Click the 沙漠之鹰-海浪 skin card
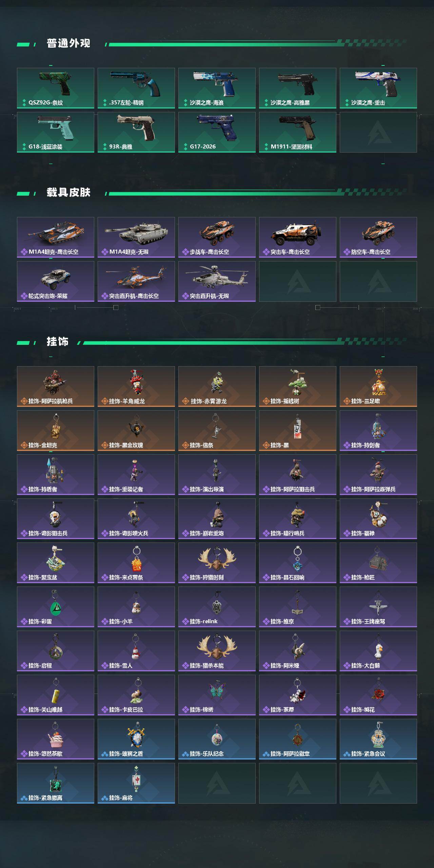The image size is (434, 868). point(217,88)
